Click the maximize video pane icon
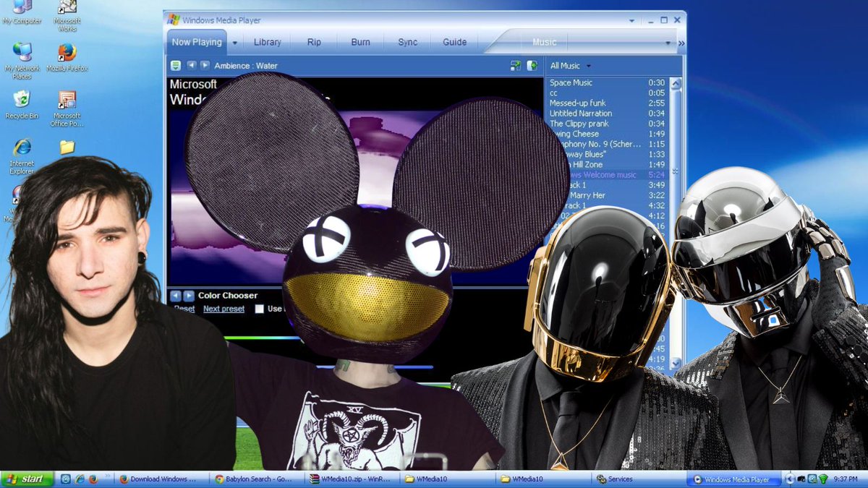This screenshot has width=868, height=488. pos(532,65)
